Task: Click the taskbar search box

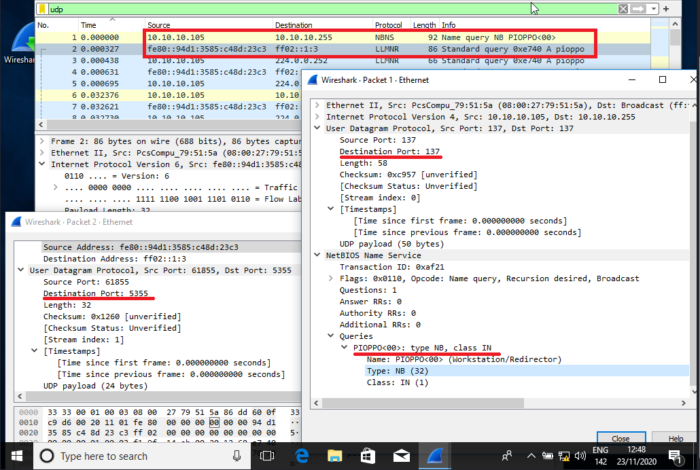Action: tap(142, 456)
